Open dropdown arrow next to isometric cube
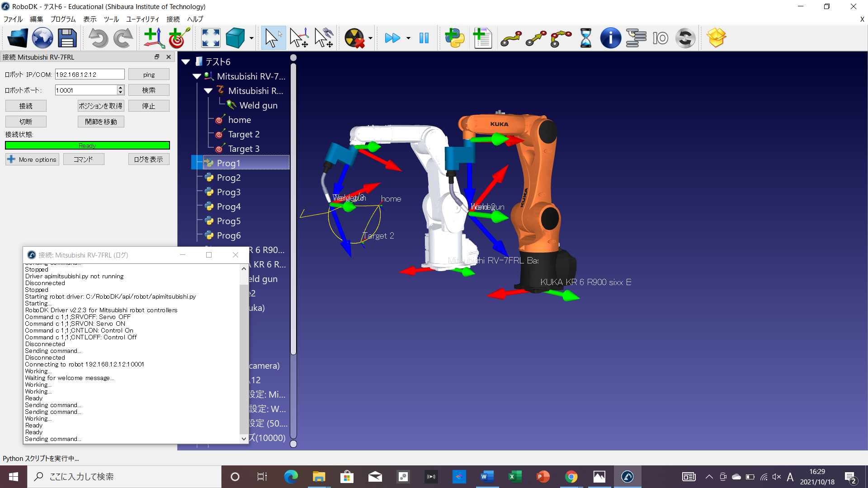The height and width of the screenshot is (488, 868). [251, 38]
